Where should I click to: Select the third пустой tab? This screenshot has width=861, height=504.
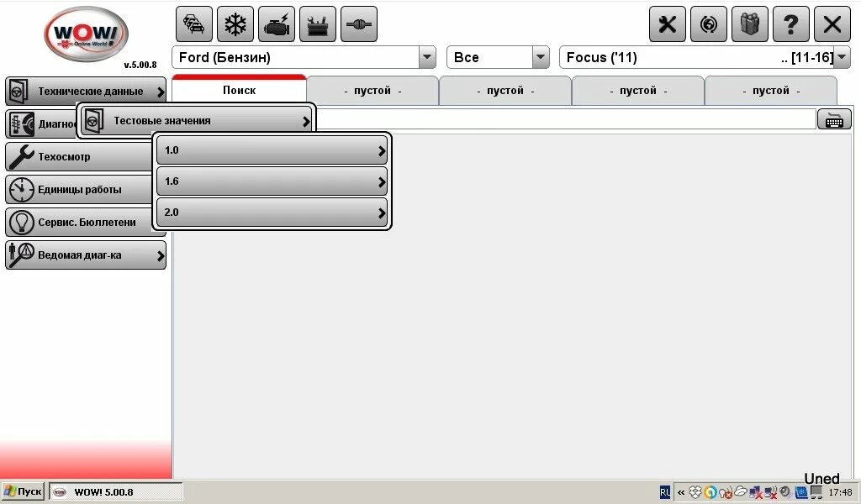[x=638, y=91]
